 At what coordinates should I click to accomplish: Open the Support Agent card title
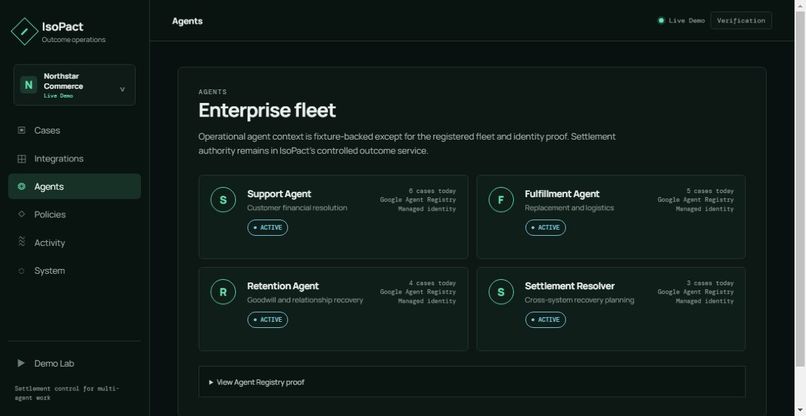(279, 194)
